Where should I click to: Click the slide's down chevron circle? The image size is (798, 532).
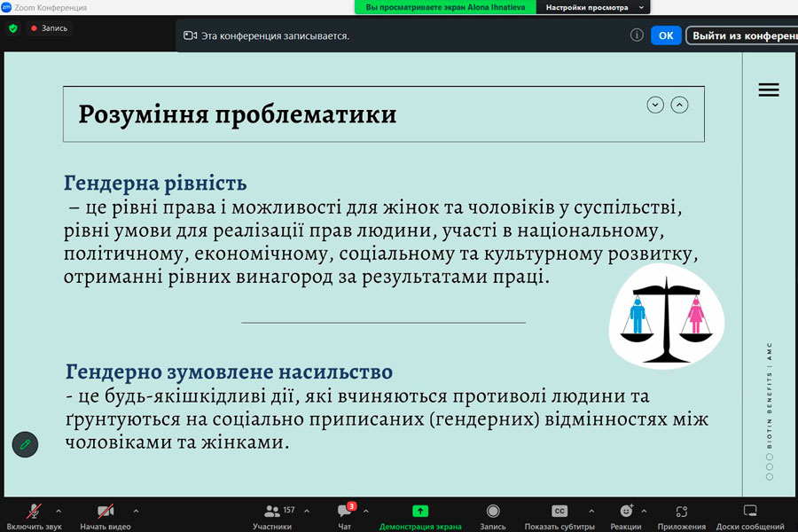(x=655, y=105)
